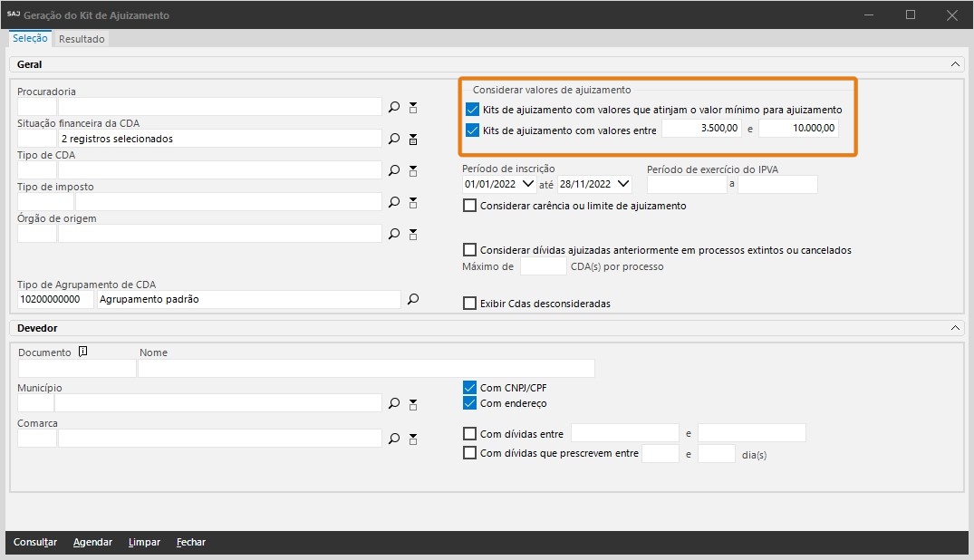Screen dimensions: 974x560
Task: Uncheck Kits de ajuizamento valor mínimo checkbox
Action: tap(471, 110)
